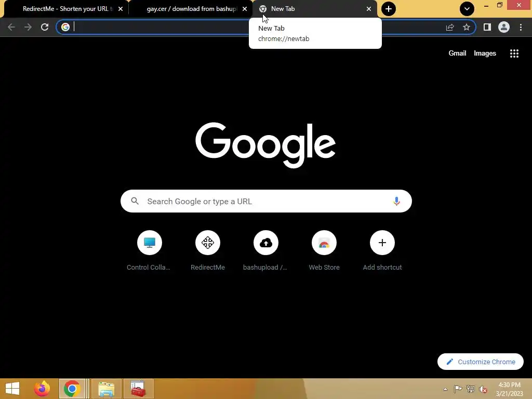Close the New Tab tab
Image resolution: width=532 pixels, height=399 pixels.
(x=369, y=9)
